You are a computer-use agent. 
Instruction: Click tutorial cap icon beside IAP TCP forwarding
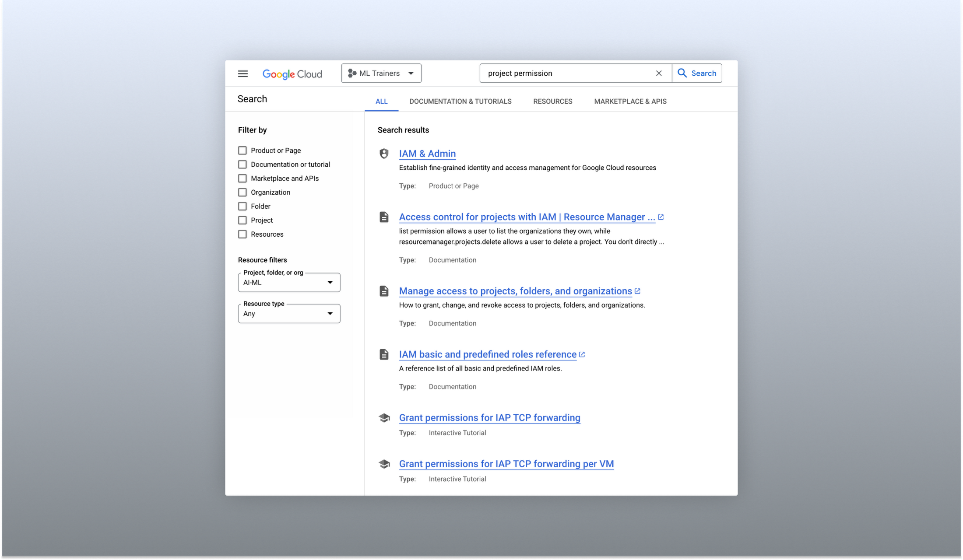click(384, 418)
